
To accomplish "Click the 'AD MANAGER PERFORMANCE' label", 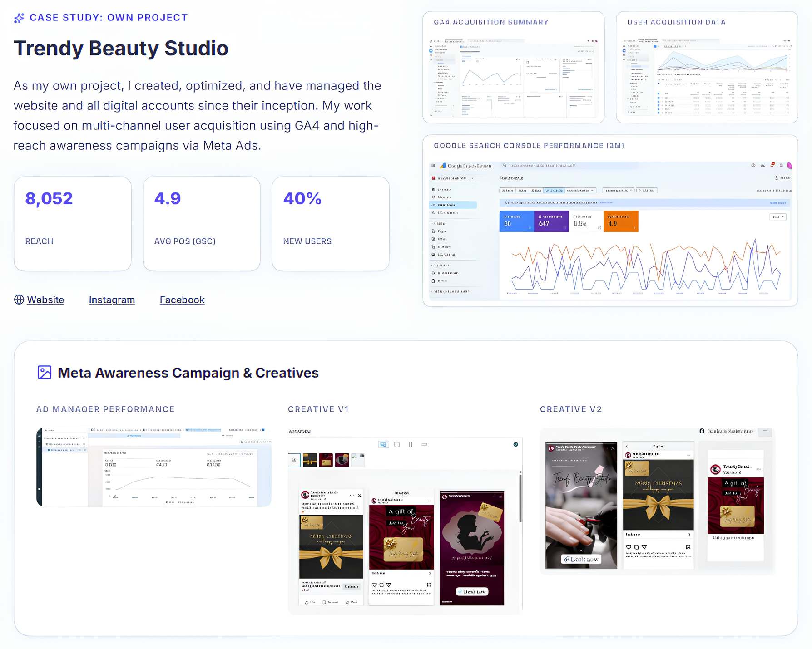I will coord(105,409).
